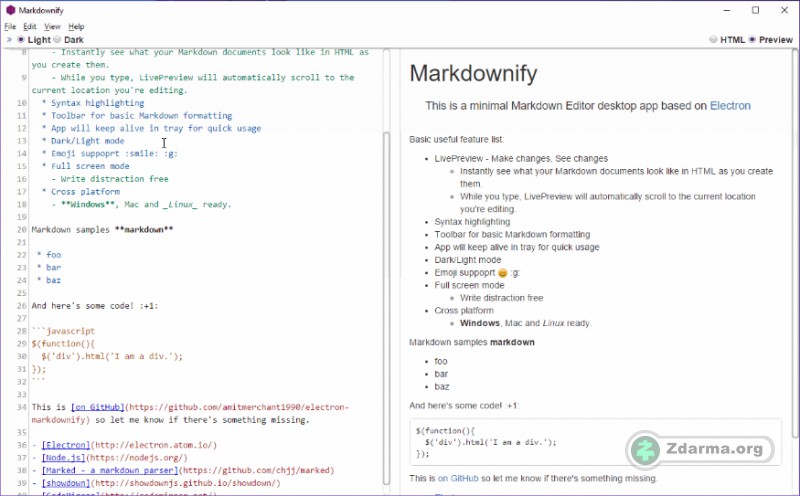This screenshot has height=496, width=800.
Task: Click 'And here's some code! :+1:' editor line
Action: pyautogui.click(x=95, y=306)
